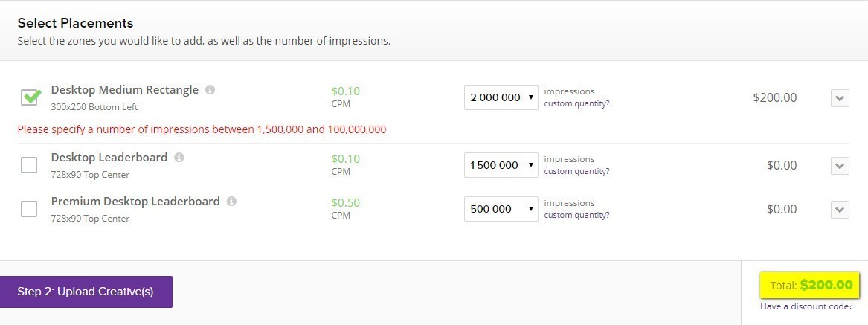Check the Desktop Leaderboard checkbox
This screenshot has height=325, width=868.
point(29,165)
